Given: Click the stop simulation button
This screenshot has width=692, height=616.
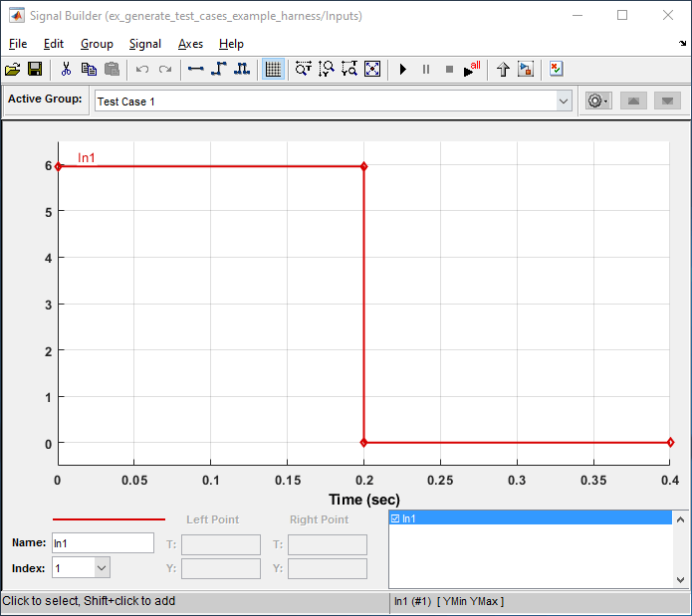Looking at the screenshot, I should tap(449, 70).
